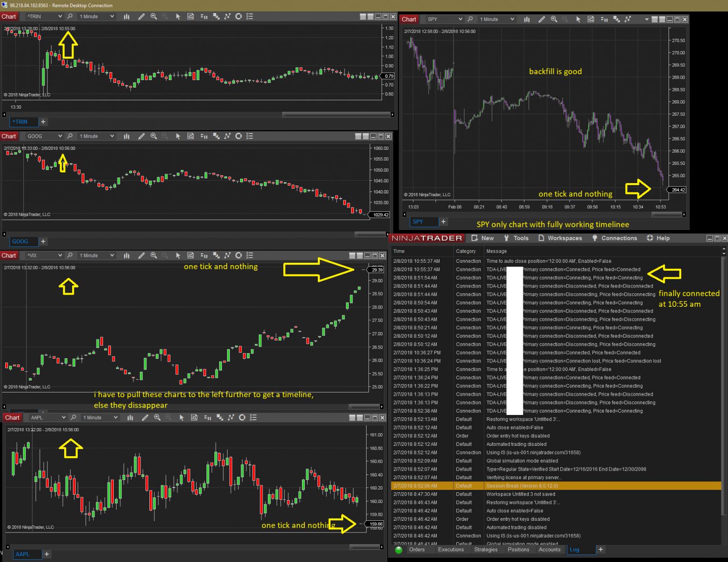Open Indicators icon in SPY chart toolbar

[627, 19]
